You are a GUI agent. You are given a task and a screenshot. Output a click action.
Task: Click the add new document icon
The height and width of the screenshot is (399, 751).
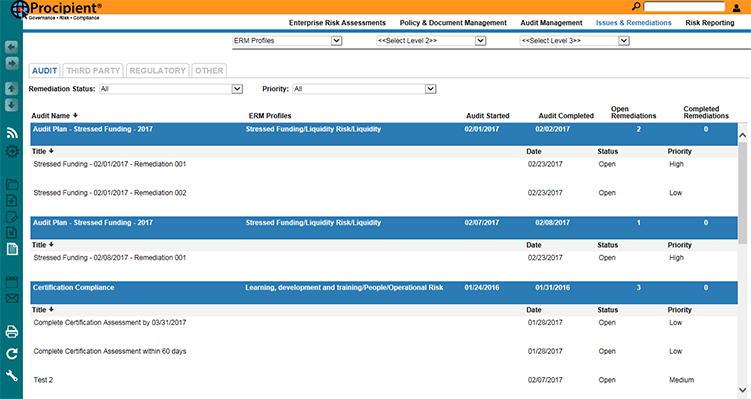11,201
